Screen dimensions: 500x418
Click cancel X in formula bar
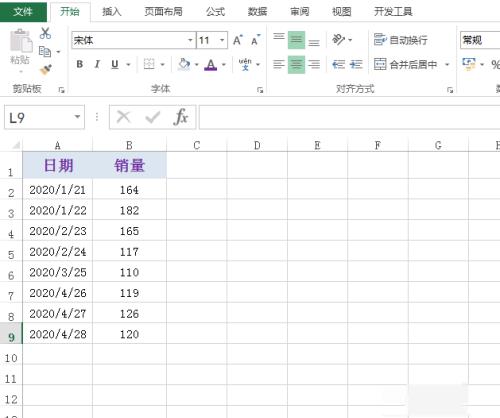(124, 117)
